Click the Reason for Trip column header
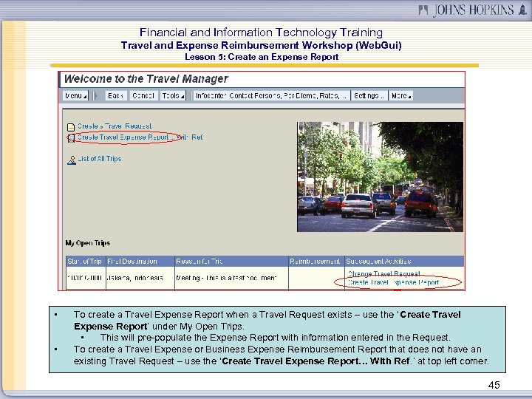Viewport: 532px width, 399px height. (x=231, y=262)
